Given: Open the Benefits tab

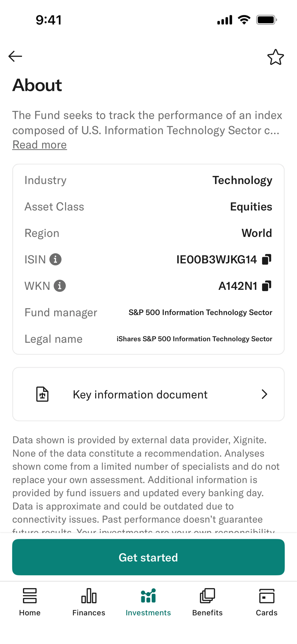Looking at the screenshot, I should tap(207, 602).
